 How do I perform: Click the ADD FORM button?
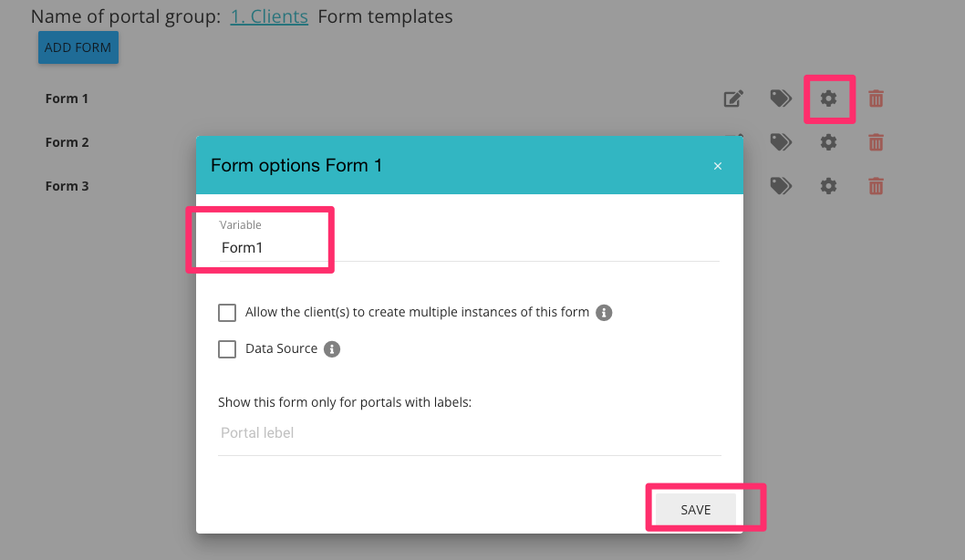tap(78, 47)
